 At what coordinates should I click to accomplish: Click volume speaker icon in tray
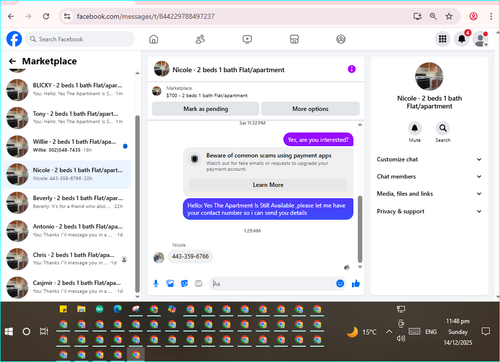click(x=401, y=338)
